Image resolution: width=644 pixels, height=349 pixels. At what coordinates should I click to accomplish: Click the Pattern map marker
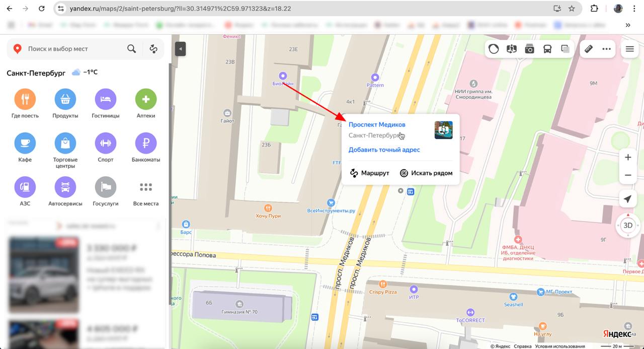(x=375, y=77)
